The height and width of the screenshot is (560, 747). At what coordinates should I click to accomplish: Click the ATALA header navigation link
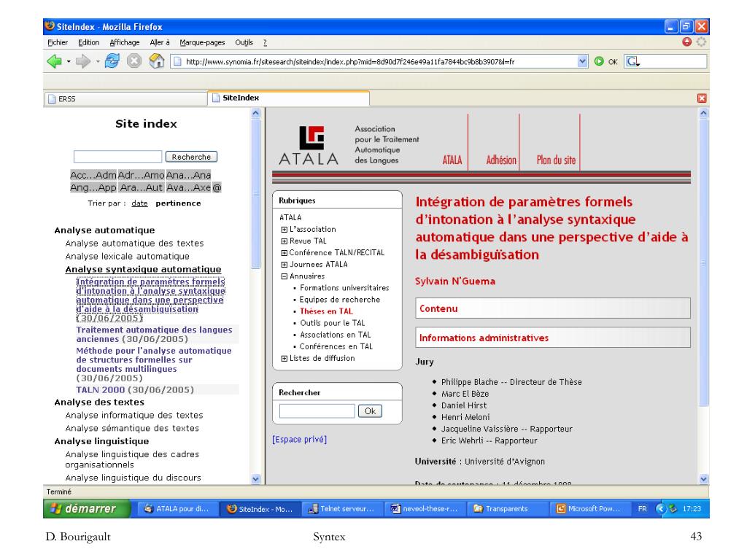tap(452, 160)
